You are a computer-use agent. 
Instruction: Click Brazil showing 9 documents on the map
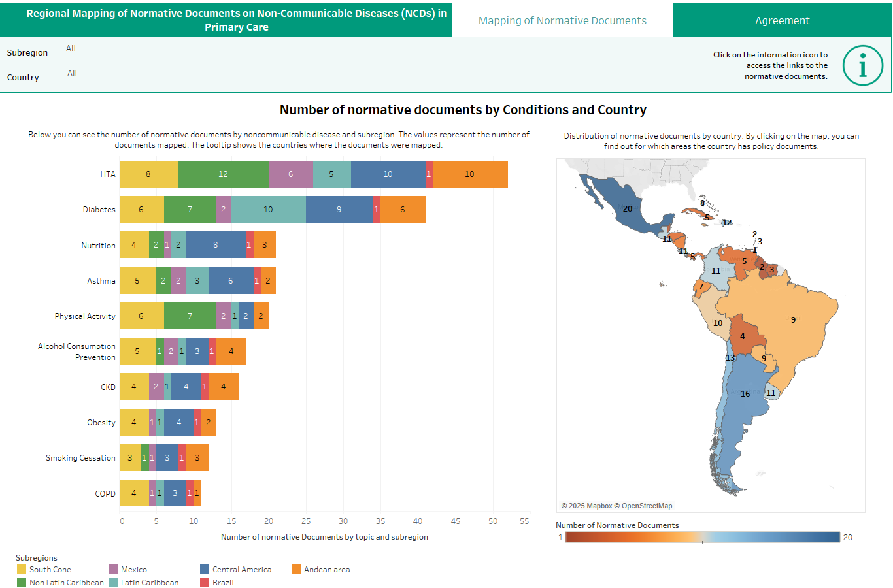[792, 319]
